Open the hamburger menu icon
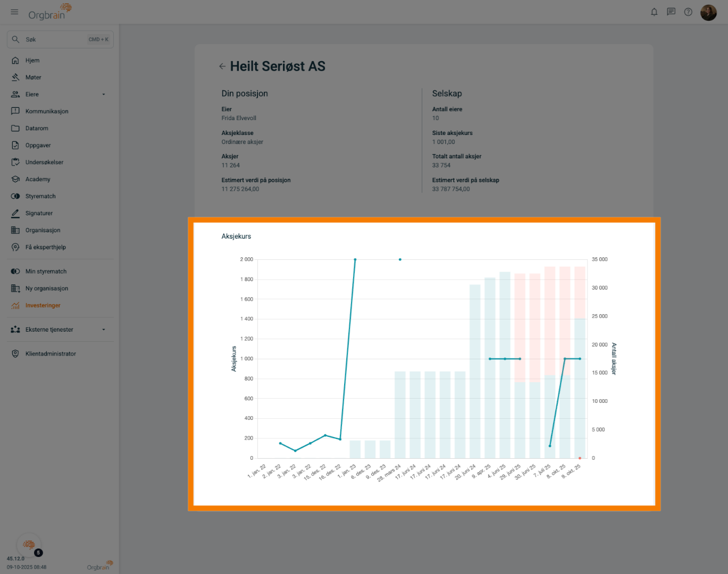Viewport: 728px width, 574px height. coord(14,12)
